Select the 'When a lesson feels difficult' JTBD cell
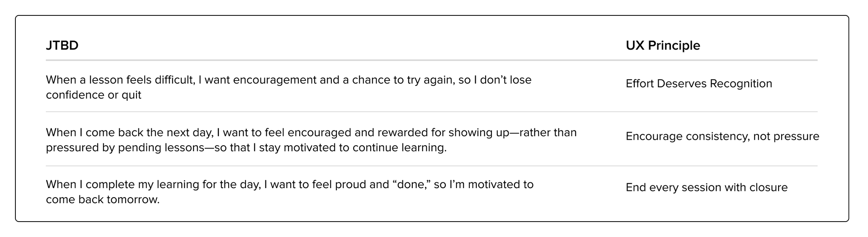Image resolution: width=868 pixels, height=237 pixels. (288, 87)
